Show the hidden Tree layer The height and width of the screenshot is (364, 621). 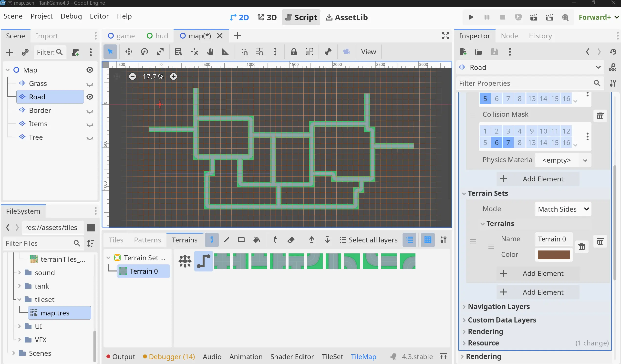pyautogui.click(x=90, y=138)
